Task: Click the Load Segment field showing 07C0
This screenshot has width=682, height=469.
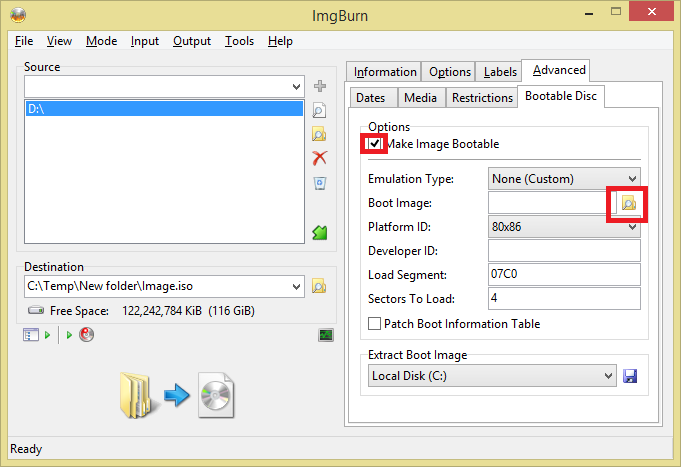Action: tap(564, 275)
